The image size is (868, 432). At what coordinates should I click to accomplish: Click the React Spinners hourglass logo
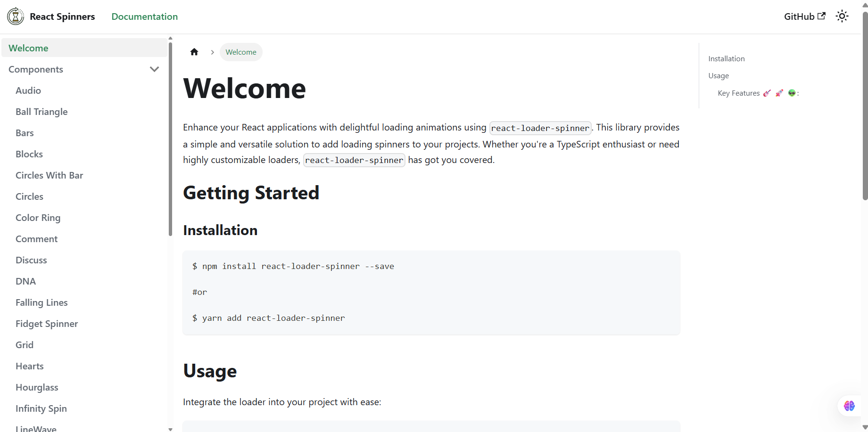(16, 16)
